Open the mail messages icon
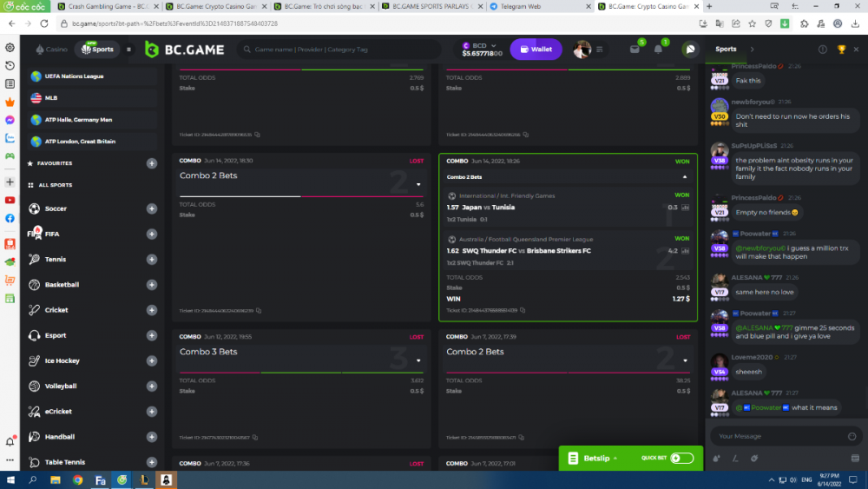Screen dimensions: 868x489 point(635,50)
